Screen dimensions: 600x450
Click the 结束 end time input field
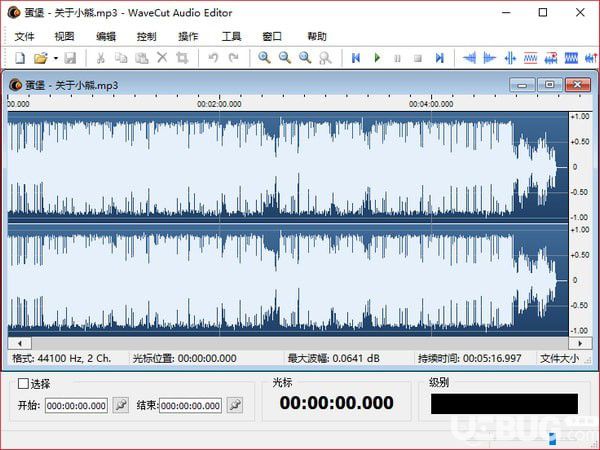pyautogui.click(x=190, y=406)
